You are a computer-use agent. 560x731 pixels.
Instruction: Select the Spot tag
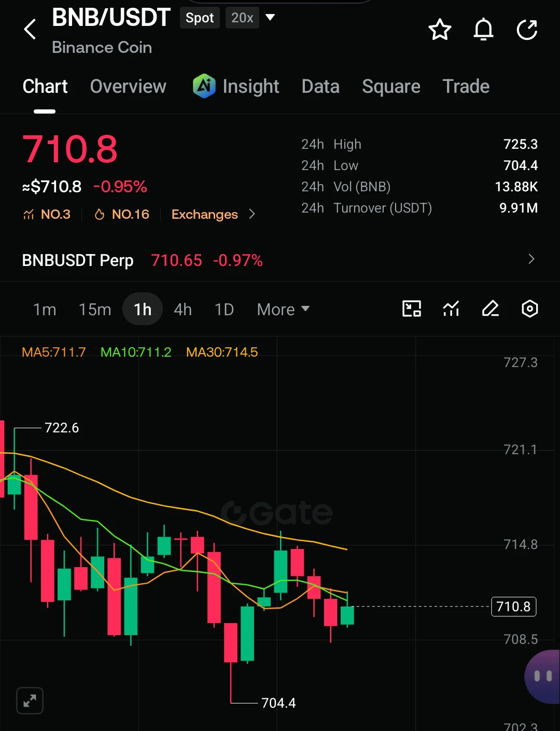point(200,18)
